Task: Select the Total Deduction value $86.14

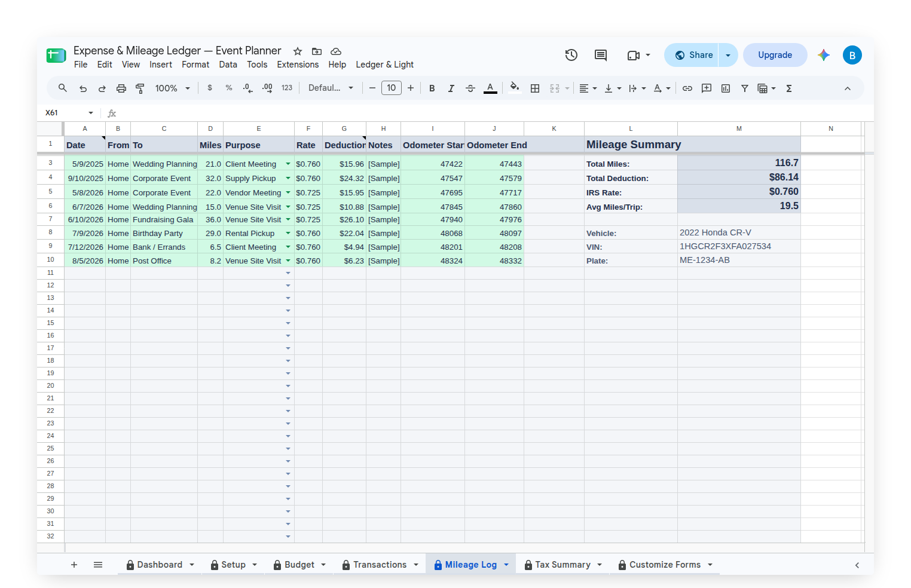Action: [739, 177]
